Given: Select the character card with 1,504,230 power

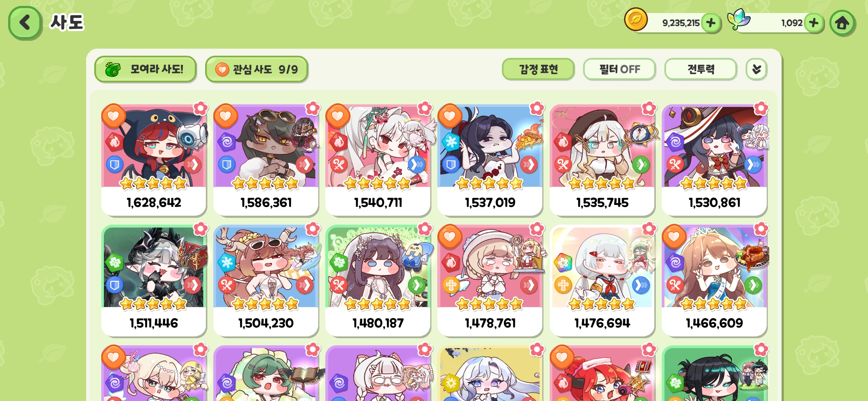Looking at the screenshot, I should pyautogui.click(x=266, y=281).
